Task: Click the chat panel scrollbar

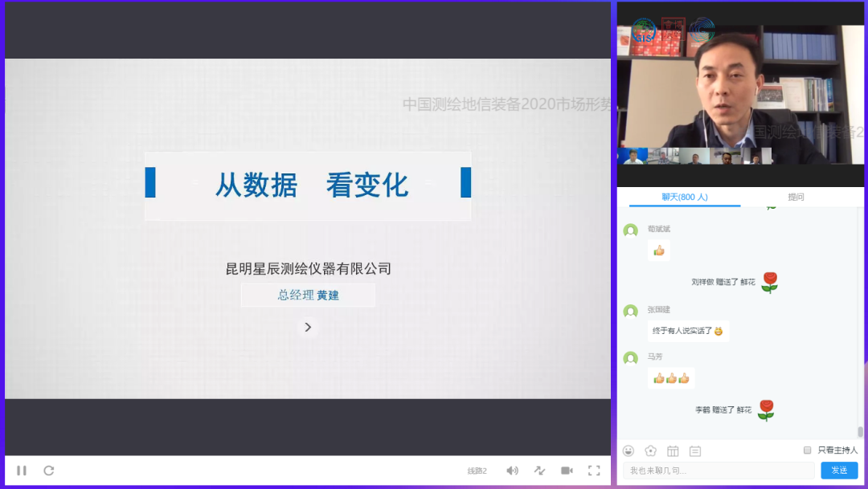Action: [860, 431]
